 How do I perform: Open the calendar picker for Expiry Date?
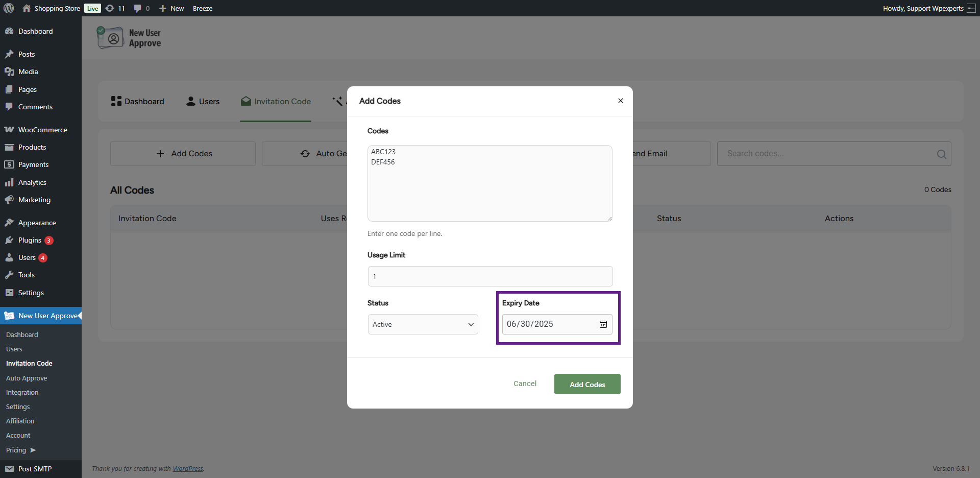coord(603,324)
